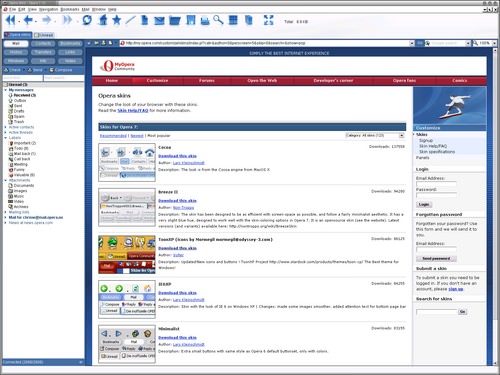Collapse the My messages tree group
The width and height of the screenshot is (500, 375).
click(x=5, y=90)
